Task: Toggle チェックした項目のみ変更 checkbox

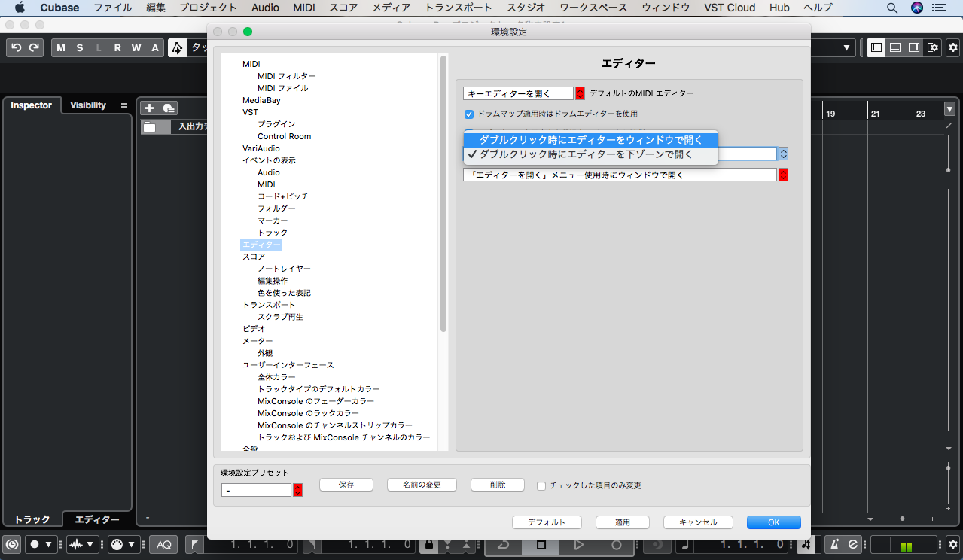Action: pos(541,486)
